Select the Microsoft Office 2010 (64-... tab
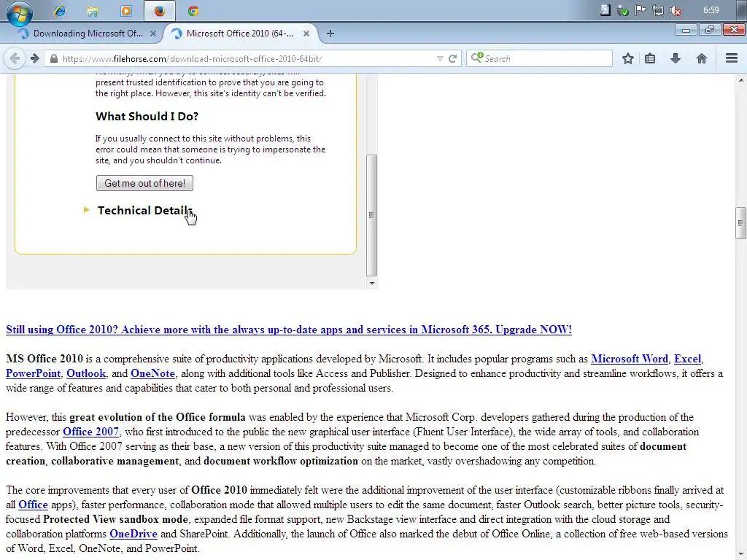Screen dimensions: 747x560 pyautogui.click(x=240, y=34)
